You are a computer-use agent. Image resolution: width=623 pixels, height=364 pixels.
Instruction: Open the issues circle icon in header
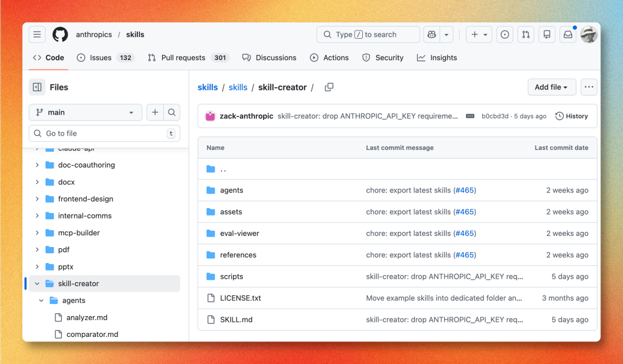click(505, 35)
